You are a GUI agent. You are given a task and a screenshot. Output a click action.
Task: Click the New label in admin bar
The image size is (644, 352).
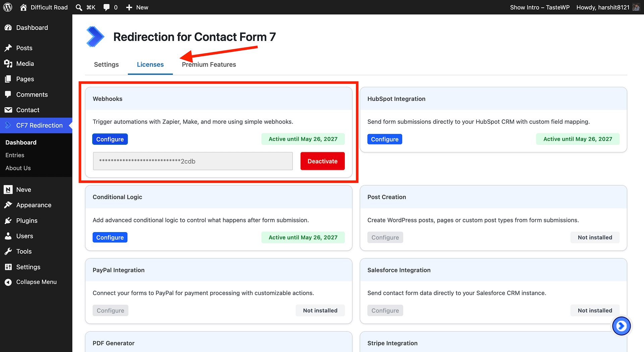(x=142, y=7)
